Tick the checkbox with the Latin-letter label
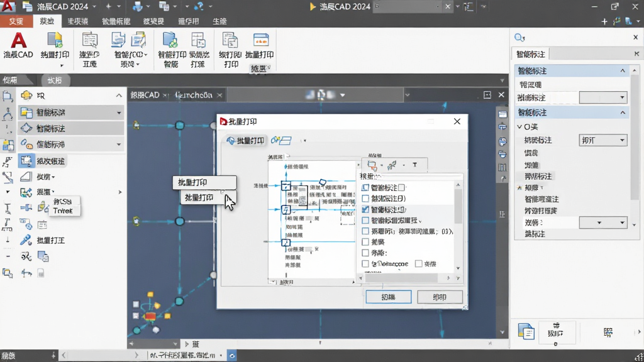Image resolution: width=644 pixels, height=362 pixels. (x=365, y=263)
